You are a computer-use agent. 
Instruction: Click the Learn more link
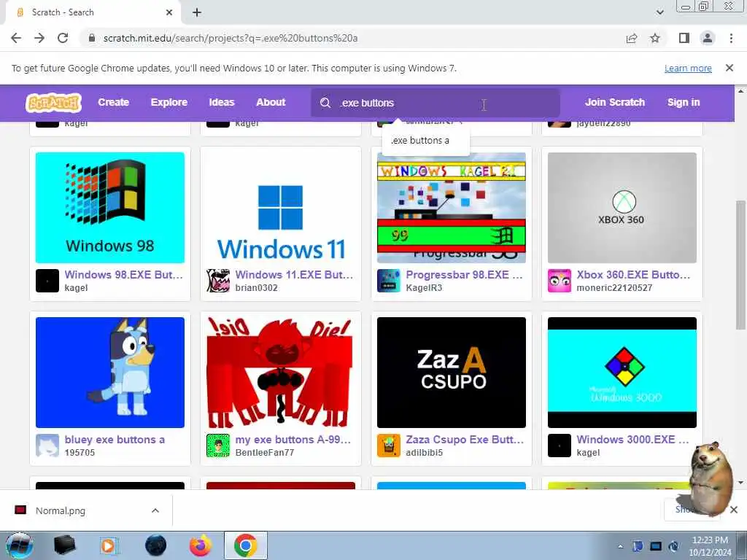coord(688,68)
